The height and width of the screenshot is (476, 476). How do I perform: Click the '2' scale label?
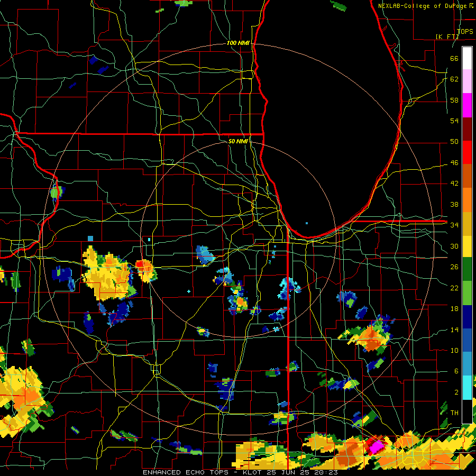pos(456,392)
